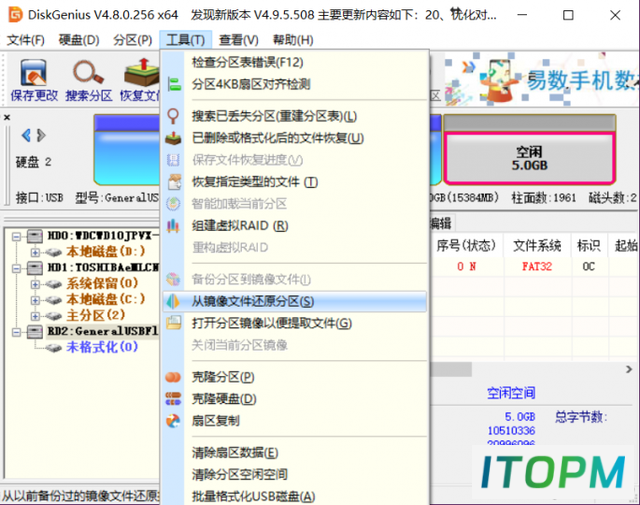Click the icon beside 分区4KB扇区对齐检测

[x=174, y=85]
